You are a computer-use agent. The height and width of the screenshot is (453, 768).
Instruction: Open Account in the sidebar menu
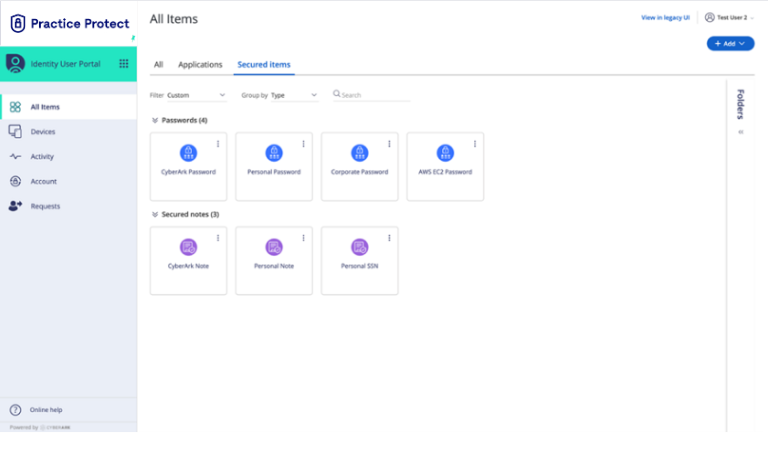click(69, 181)
